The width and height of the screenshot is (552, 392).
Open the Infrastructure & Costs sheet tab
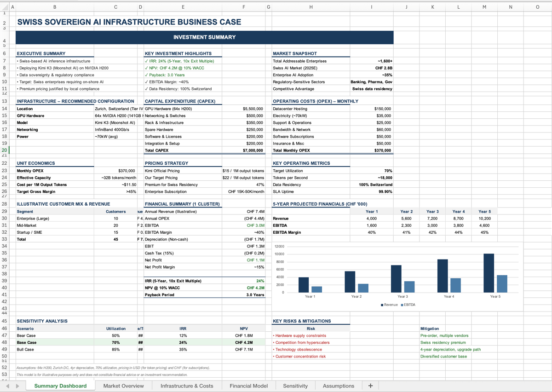(187, 386)
